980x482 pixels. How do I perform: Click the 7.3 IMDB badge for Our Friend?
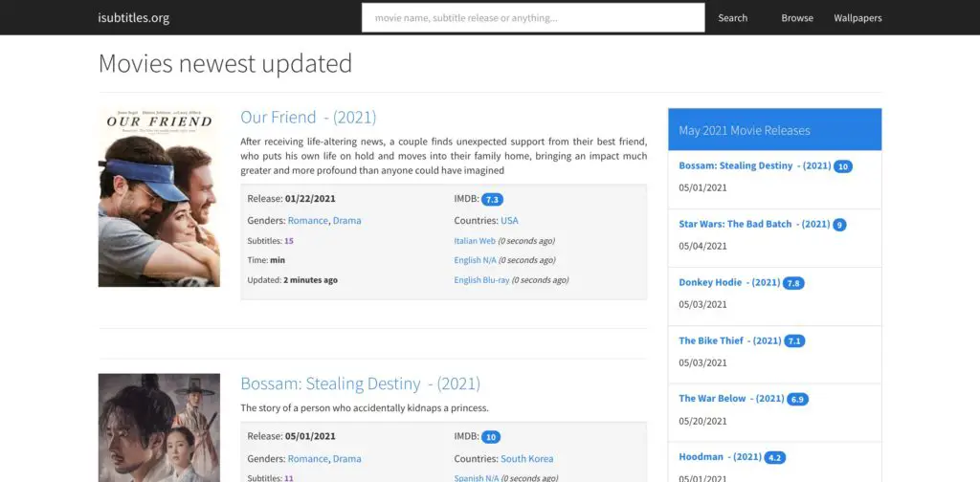coord(492,199)
